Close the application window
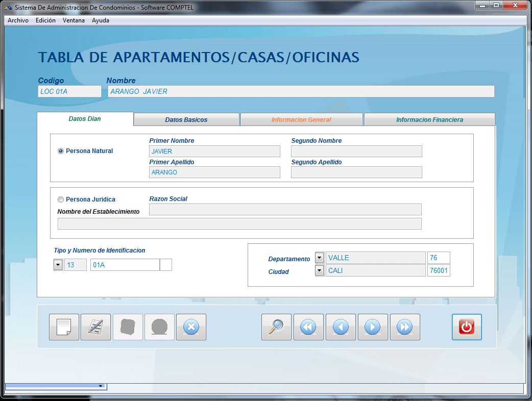 [515, 6]
